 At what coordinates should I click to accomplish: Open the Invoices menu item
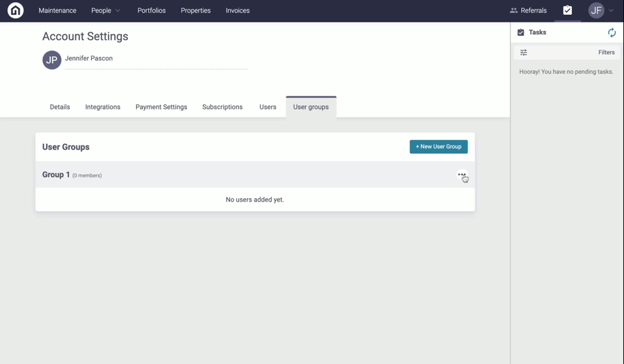(x=238, y=11)
